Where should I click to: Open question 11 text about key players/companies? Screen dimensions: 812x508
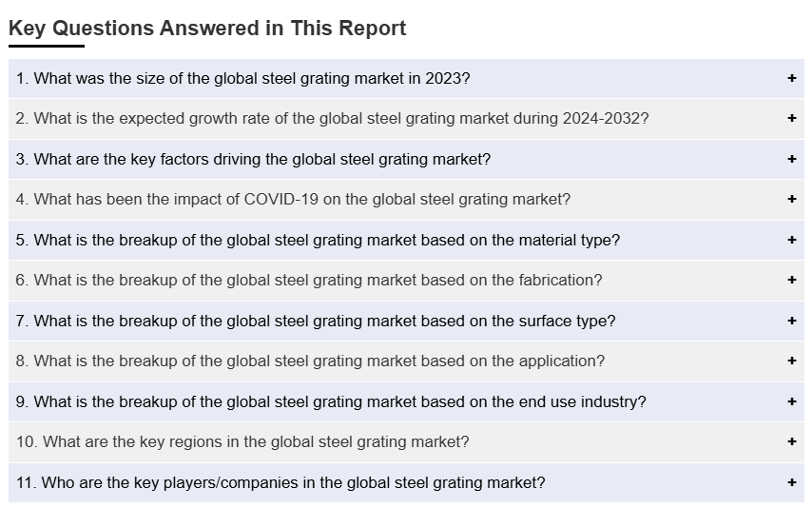point(280,482)
